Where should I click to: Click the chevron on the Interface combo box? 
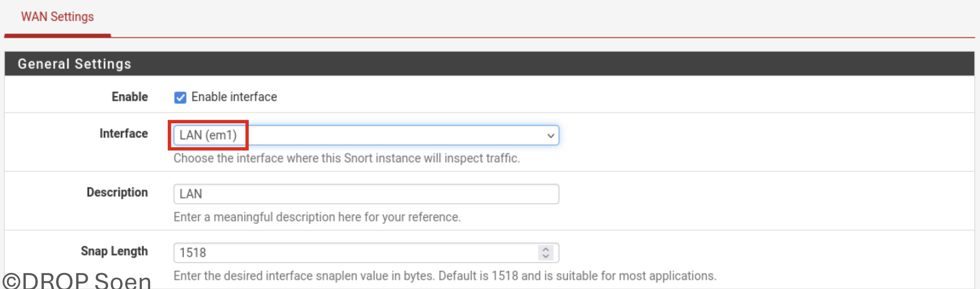point(550,135)
